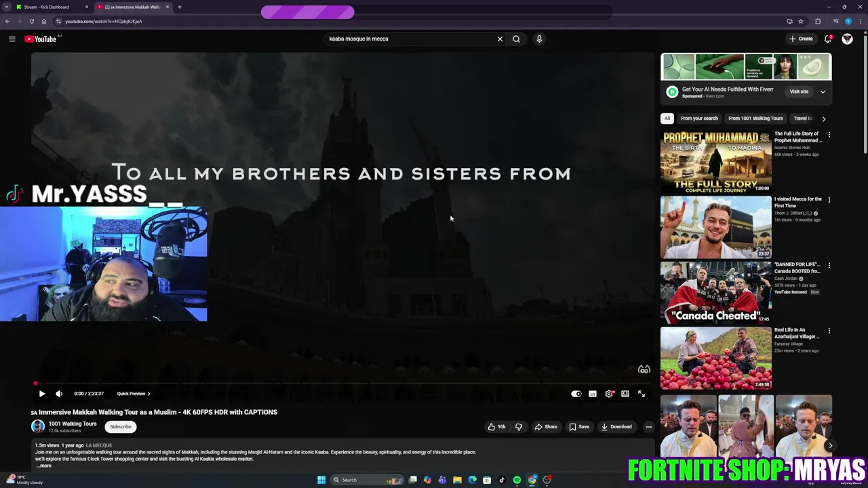
Task: Open the Quick Preview chapter chevron
Action: coord(149,394)
